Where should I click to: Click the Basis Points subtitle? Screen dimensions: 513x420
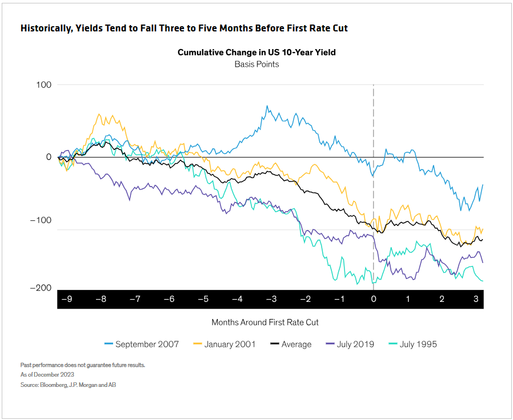[x=257, y=64]
